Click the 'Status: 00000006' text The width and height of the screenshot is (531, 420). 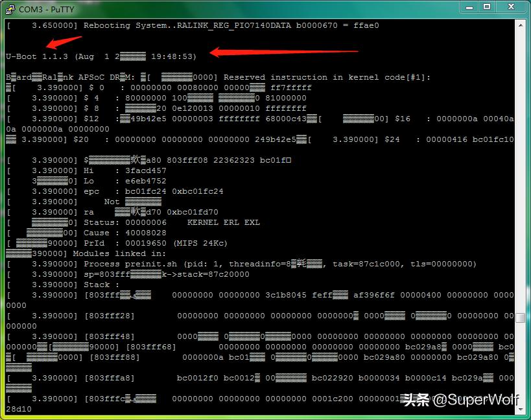(125, 222)
